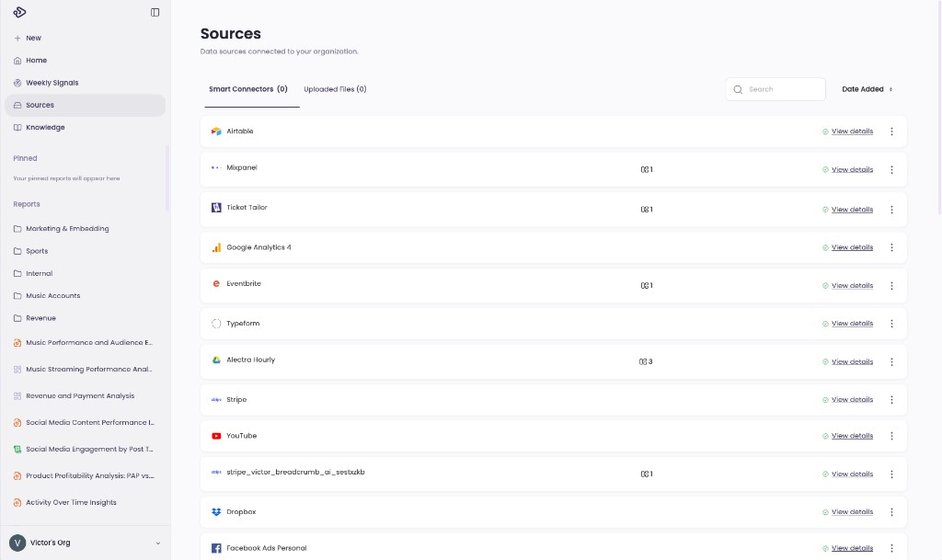Image resolution: width=942 pixels, height=560 pixels.
Task: Open more options for Ticket Tailor row
Action: click(x=891, y=210)
